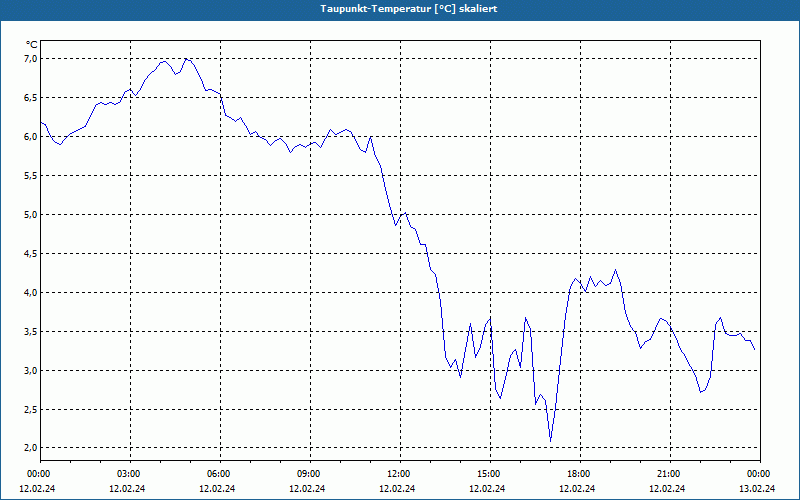Viewport: 800px width, 500px height.
Task: Click the '00:00' time label dated 13.02.24
Action: point(759,474)
